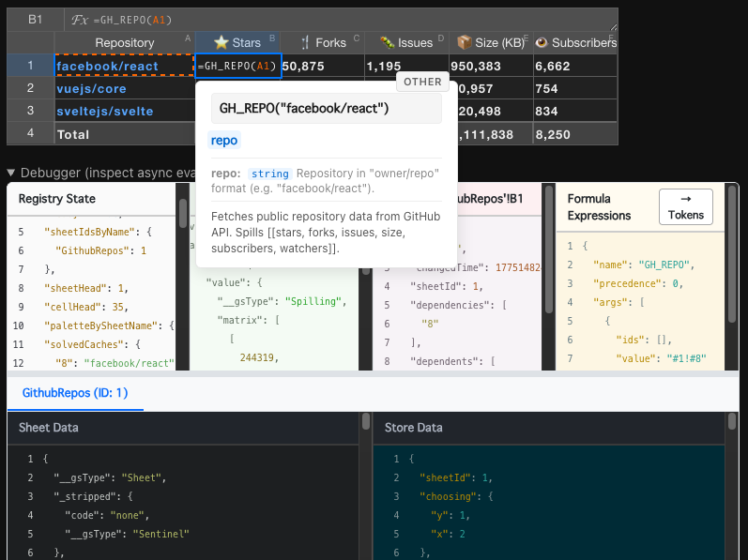Click the B1 cell reference box
This screenshot has height=560, width=748.
tap(35, 20)
